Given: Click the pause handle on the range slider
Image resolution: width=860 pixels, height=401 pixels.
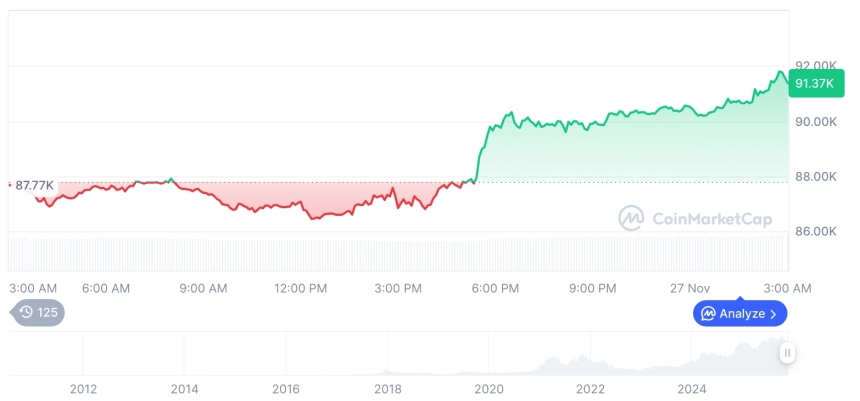Looking at the screenshot, I should point(788,352).
